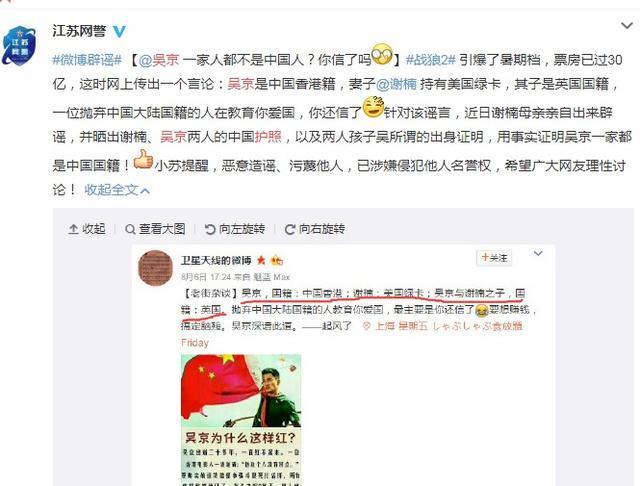The image size is (640, 486).
Task: Collapse full text via 收起全文
Action: pos(117,190)
